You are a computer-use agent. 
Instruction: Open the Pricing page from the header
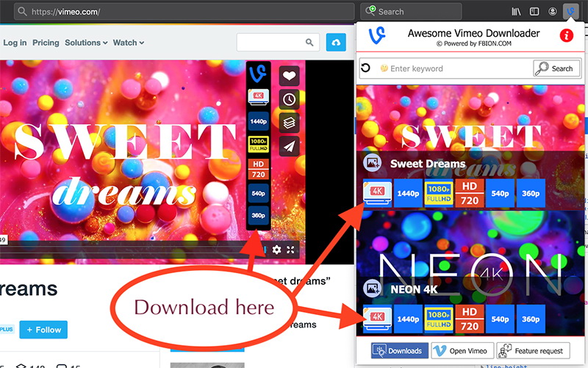tap(46, 43)
